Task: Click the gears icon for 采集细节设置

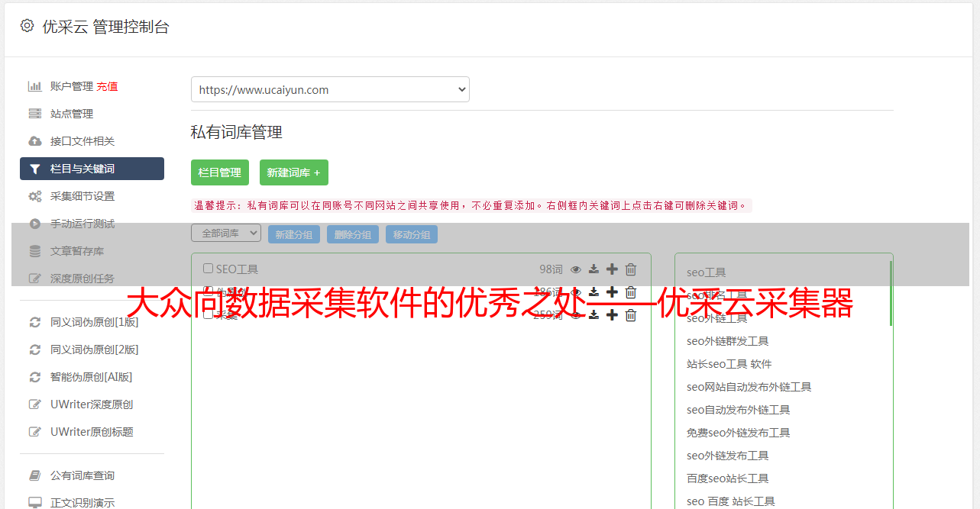Action: [x=34, y=196]
